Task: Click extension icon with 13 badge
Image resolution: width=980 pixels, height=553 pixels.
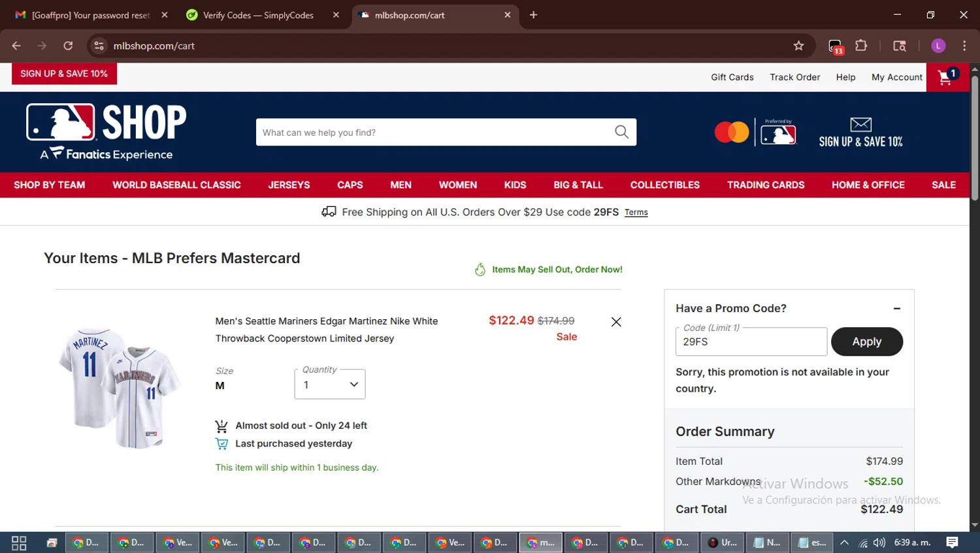Action: click(836, 46)
